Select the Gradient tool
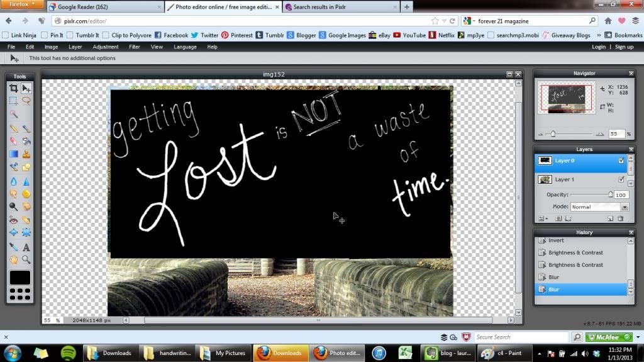This screenshot has width=644, height=362. coord(14,154)
